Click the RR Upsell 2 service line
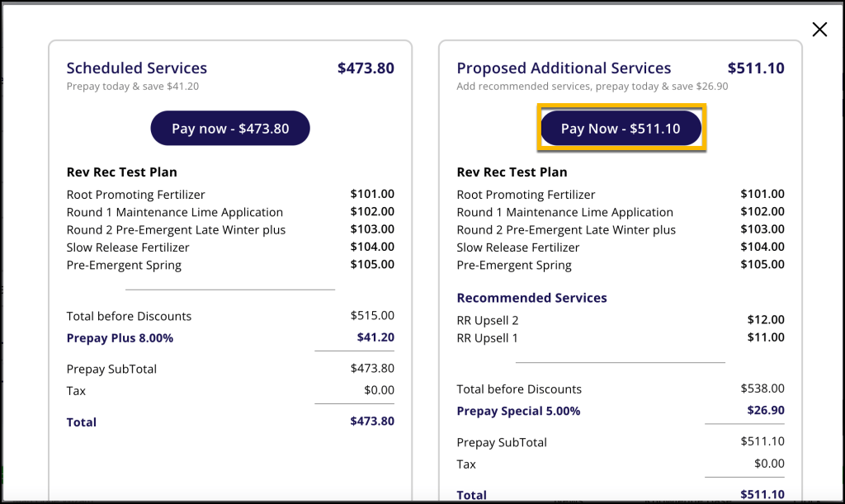This screenshot has height=504, width=845. 488,320
